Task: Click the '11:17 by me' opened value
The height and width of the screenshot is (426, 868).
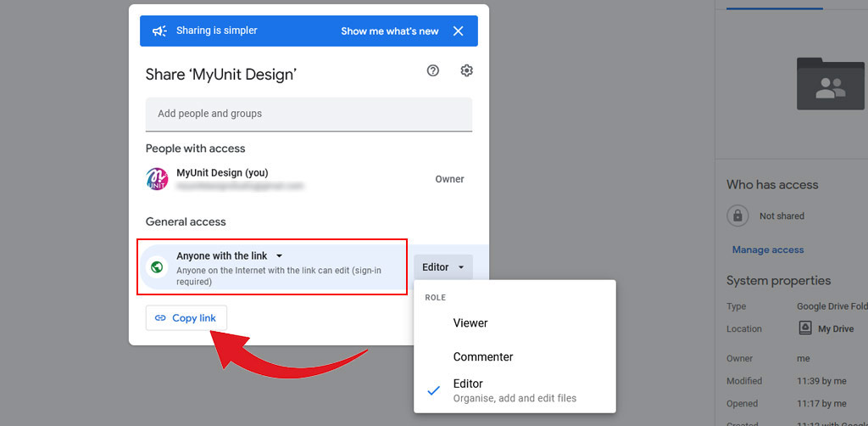Action: click(821, 404)
